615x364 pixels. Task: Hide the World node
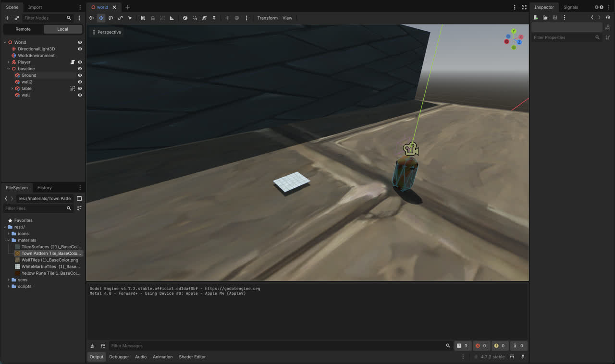[80, 42]
